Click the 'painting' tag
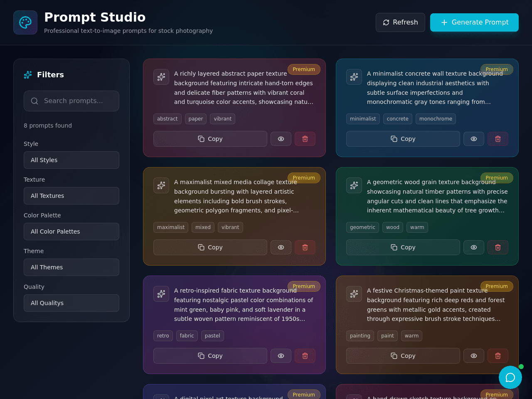Screen dimensions: 532x399 click(x=360, y=336)
